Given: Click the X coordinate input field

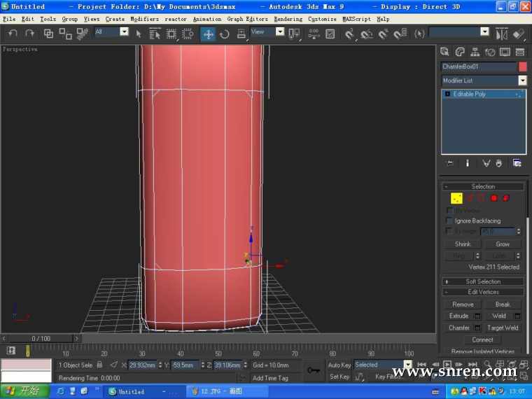Looking at the screenshot, I should click(x=142, y=365).
